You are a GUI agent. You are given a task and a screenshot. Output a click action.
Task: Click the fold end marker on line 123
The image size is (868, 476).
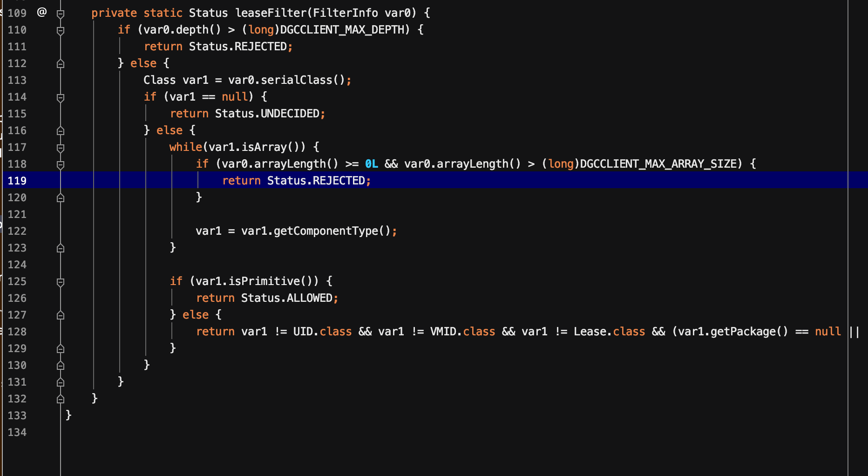[x=61, y=248]
